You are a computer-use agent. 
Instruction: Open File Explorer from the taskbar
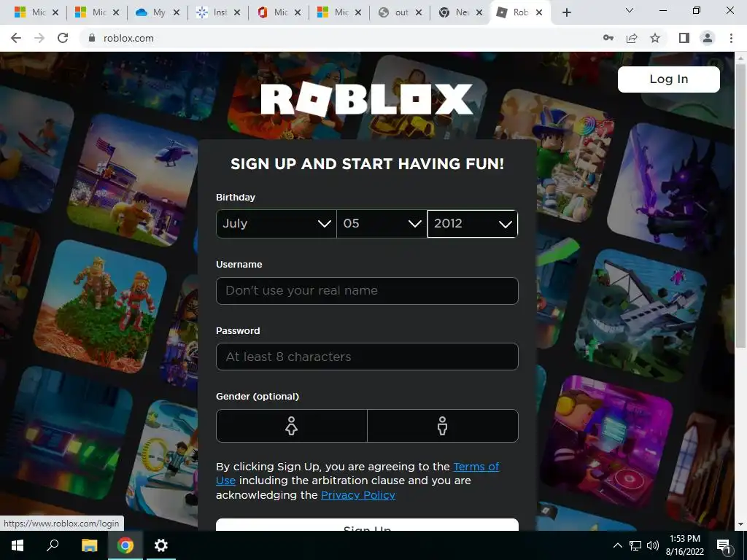point(89,545)
